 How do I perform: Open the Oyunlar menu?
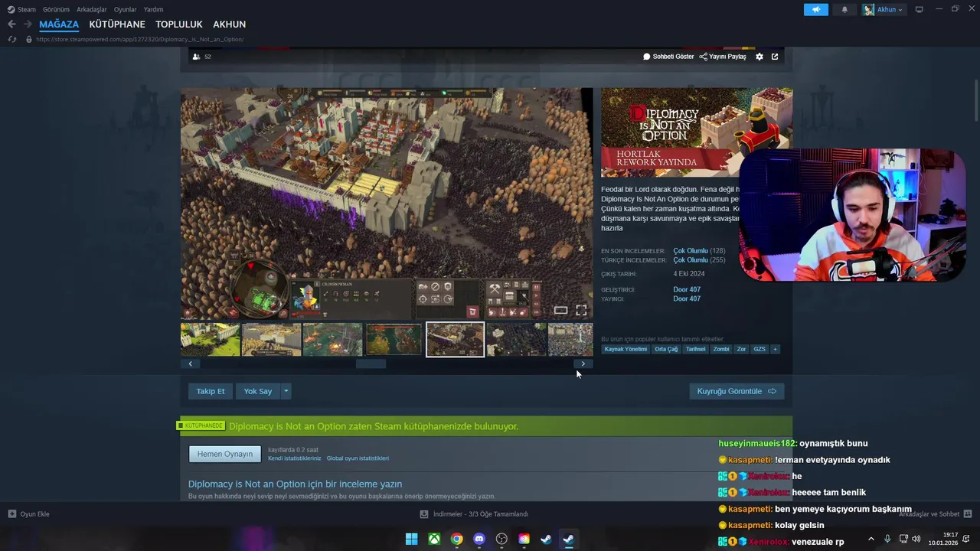tap(125, 9)
